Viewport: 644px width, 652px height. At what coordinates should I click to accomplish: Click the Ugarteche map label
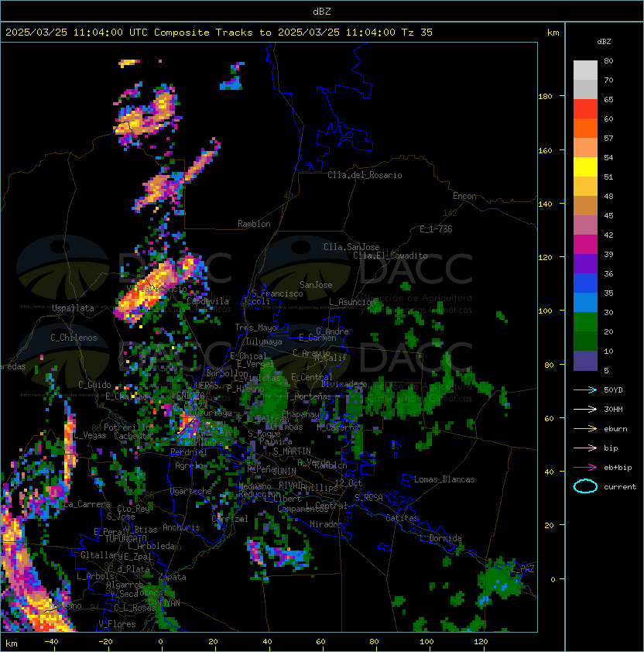(x=191, y=491)
